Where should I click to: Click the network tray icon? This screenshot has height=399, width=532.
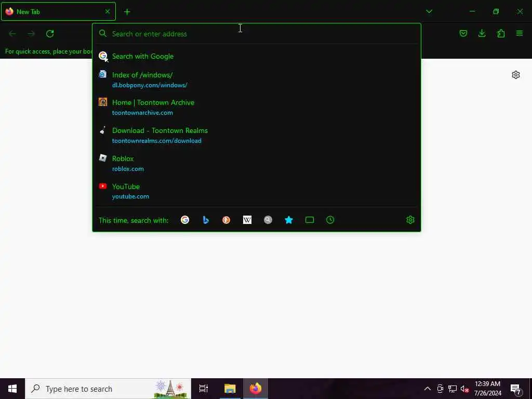click(x=453, y=389)
